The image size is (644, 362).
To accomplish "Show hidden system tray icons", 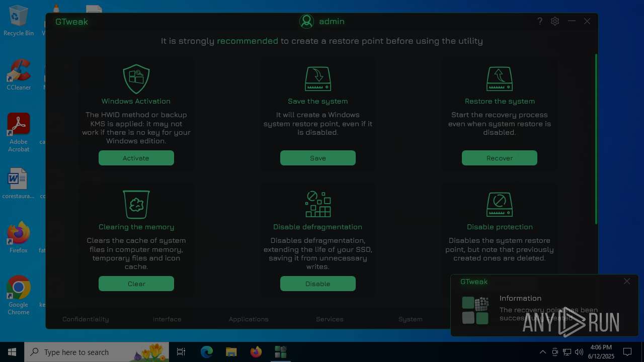I will [x=543, y=352].
